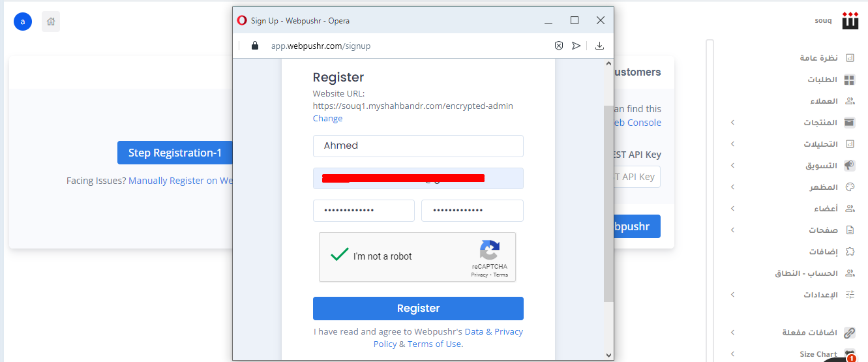Click the popup vertical scrollbar thumb
The width and height of the screenshot is (868, 362).
[608, 204]
